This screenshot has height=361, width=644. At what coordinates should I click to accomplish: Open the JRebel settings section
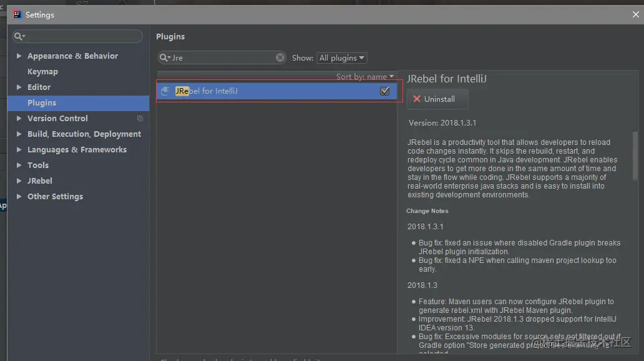[40, 181]
